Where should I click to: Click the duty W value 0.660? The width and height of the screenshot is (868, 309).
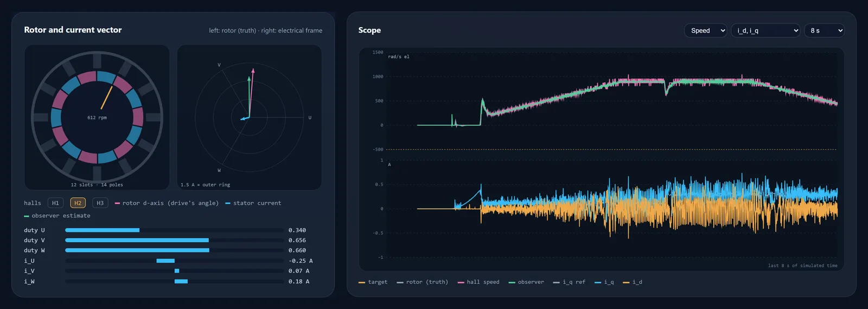click(x=297, y=250)
